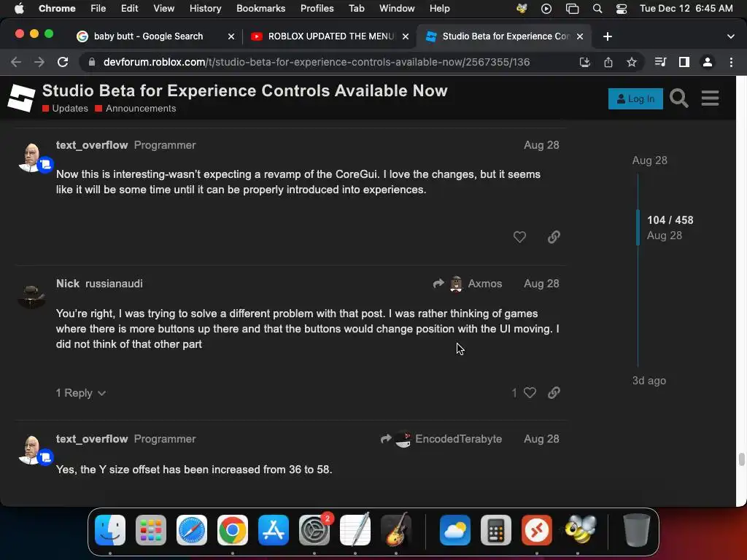Click the install/download icon in address bar
The image size is (747, 560).
tap(585, 62)
